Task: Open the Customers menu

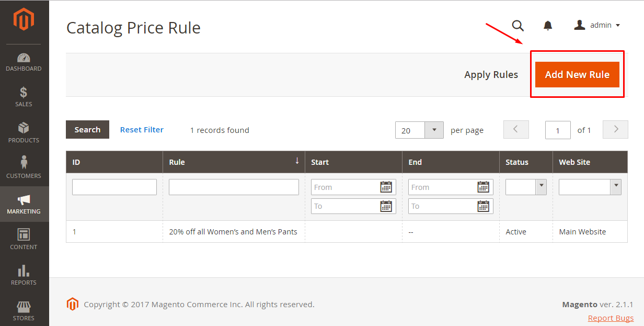Action: pos(24,168)
